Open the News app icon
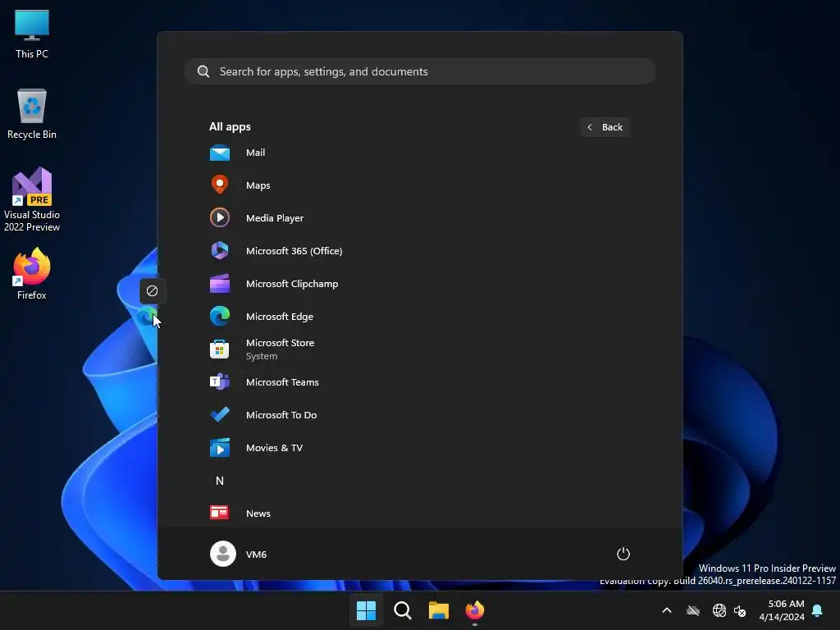Viewport: 840px width, 630px height. pyautogui.click(x=220, y=513)
